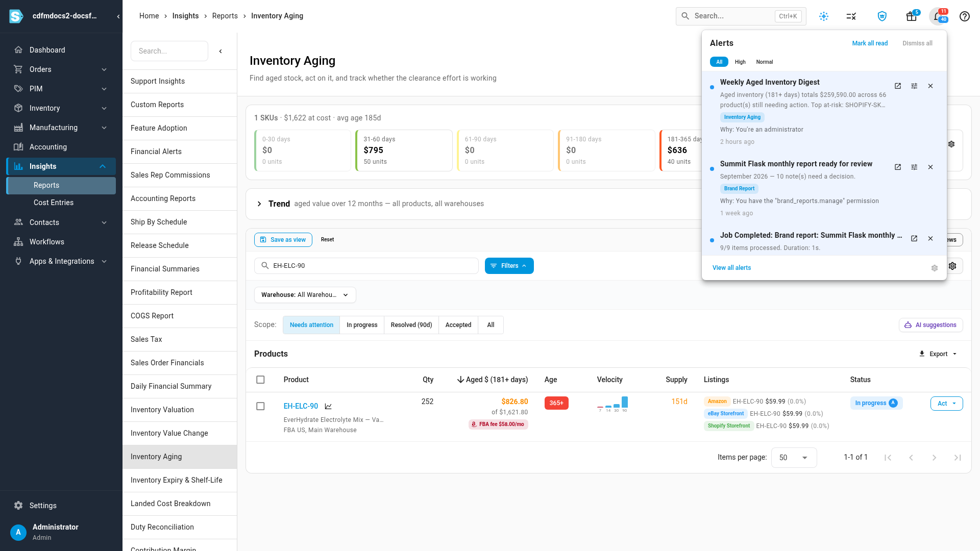
Task: Expand the Trend section
Action: pyautogui.click(x=259, y=204)
